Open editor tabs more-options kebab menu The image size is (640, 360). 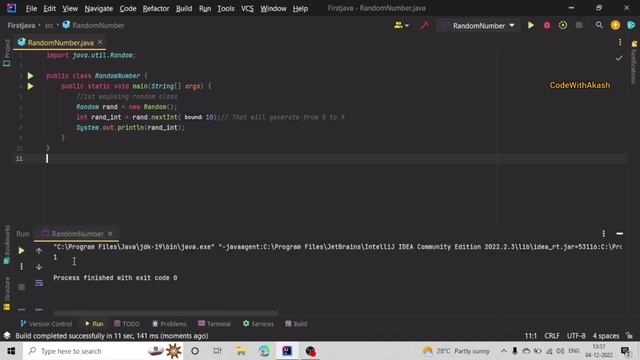pyautogui.click(x=620, y=42)
